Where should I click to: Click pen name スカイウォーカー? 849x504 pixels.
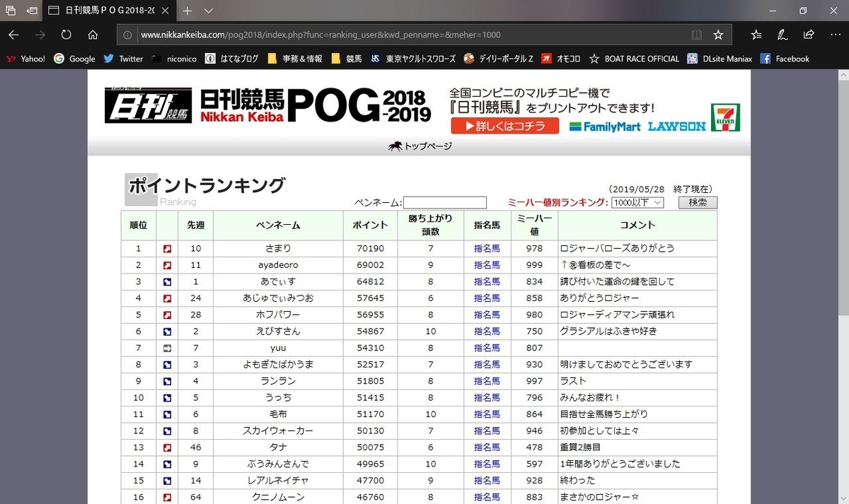click(278, 430)
